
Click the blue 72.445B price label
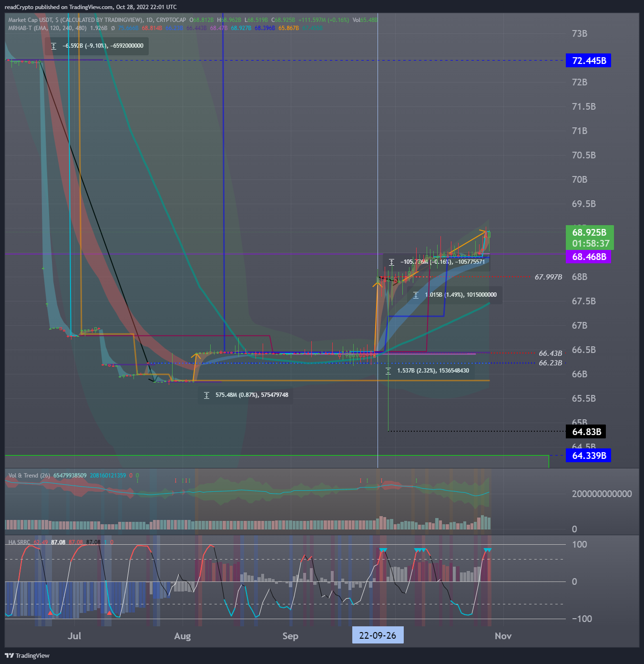[588, 61]
